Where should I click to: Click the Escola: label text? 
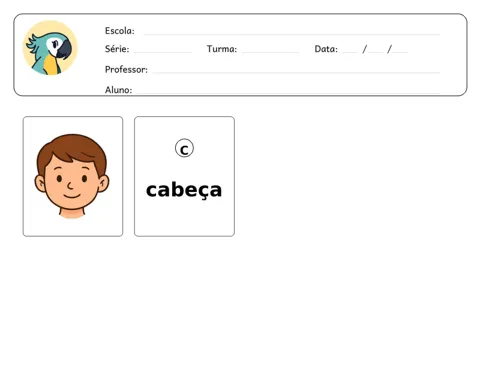120,31
